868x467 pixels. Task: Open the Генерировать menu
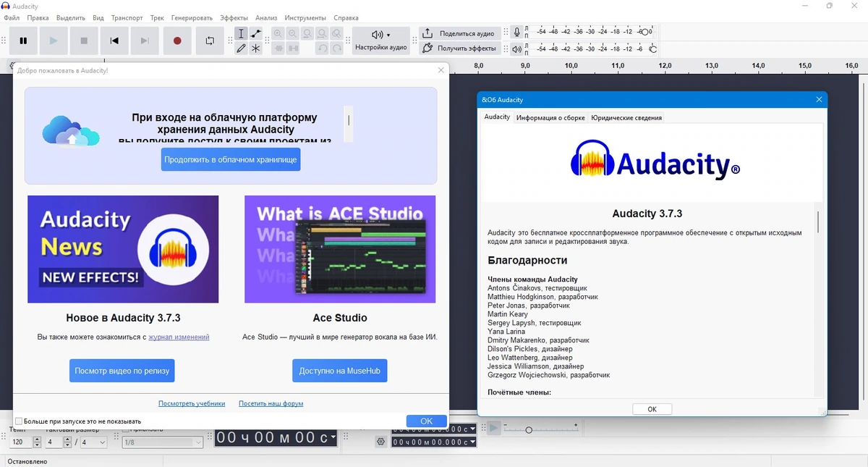pyautogui.click(x=192, y=18)
